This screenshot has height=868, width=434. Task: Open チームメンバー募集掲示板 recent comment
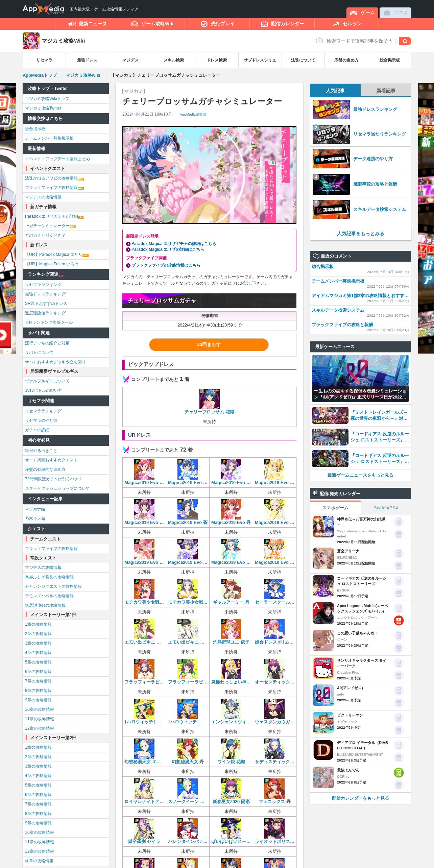[338, 281]
